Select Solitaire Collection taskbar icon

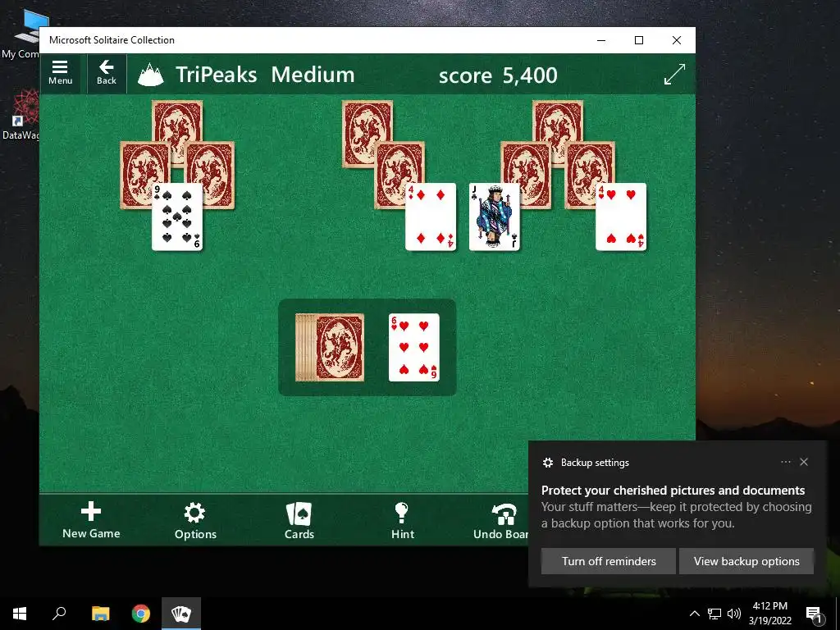tap(181, 614)
